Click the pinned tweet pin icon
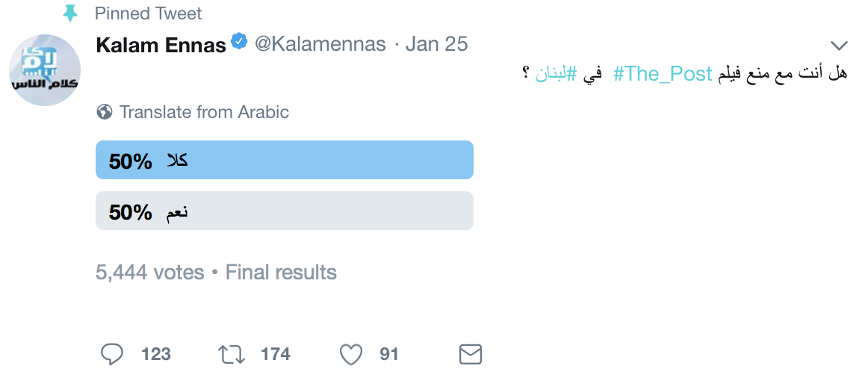 coord(71,13)
